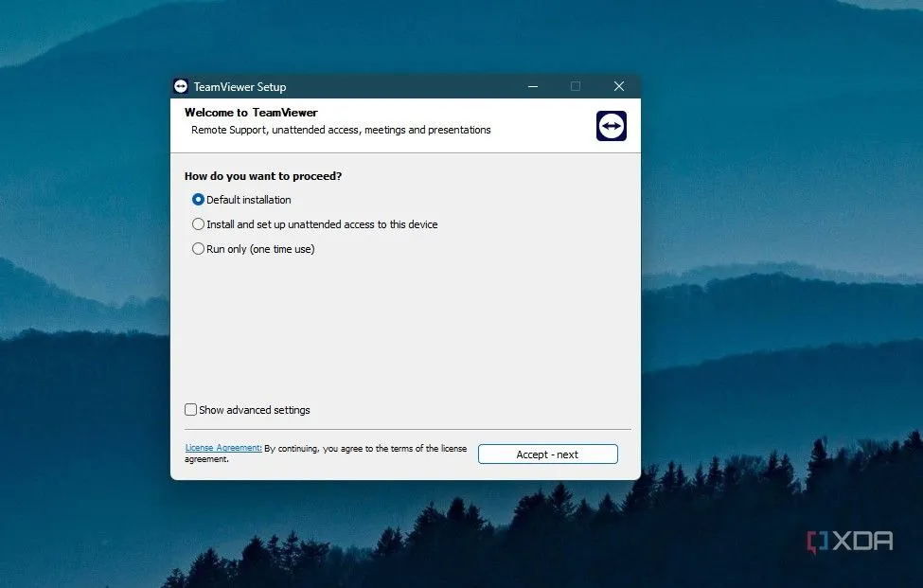Minimize the TeamViewer Setup window
The height and width of the screenshot is (588, 923).
point(533,86)
